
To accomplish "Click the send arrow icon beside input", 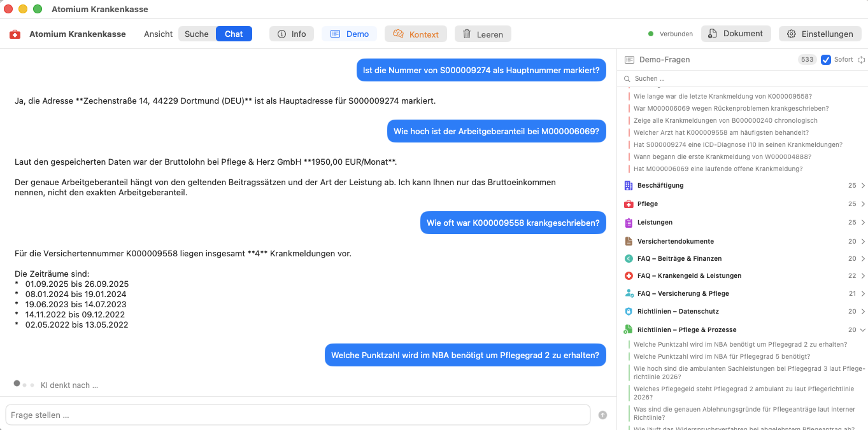I will (x=602, y=415).
